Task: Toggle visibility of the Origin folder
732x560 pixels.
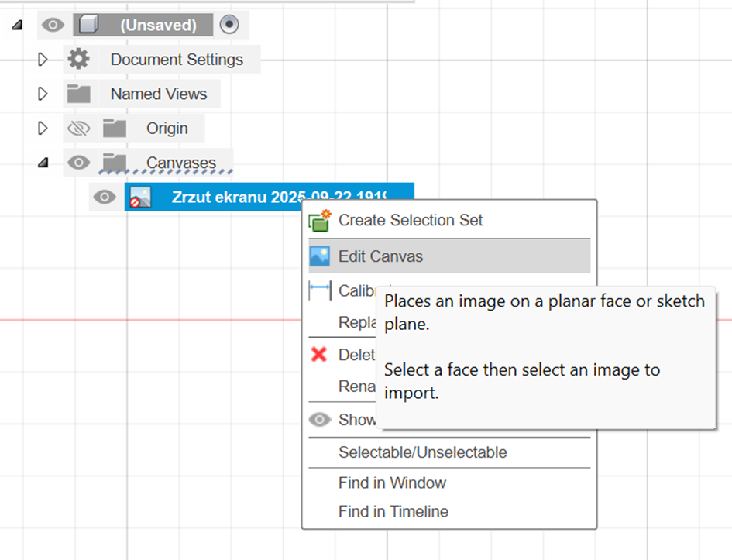Action: [78, 129]
